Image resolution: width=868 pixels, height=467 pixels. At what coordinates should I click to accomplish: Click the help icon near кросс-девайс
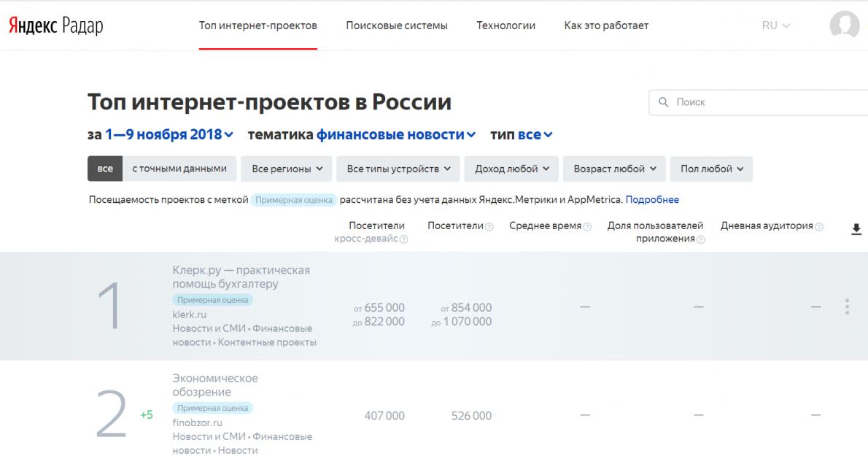404,239
